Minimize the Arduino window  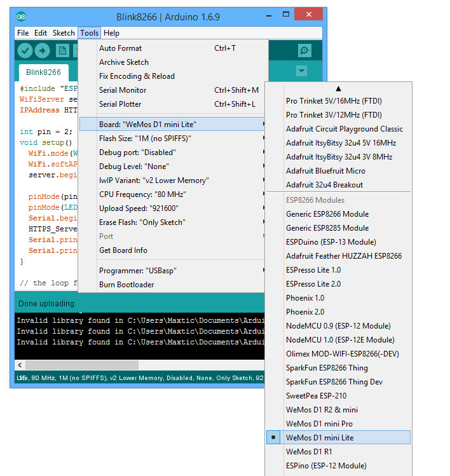pos(269,15)
